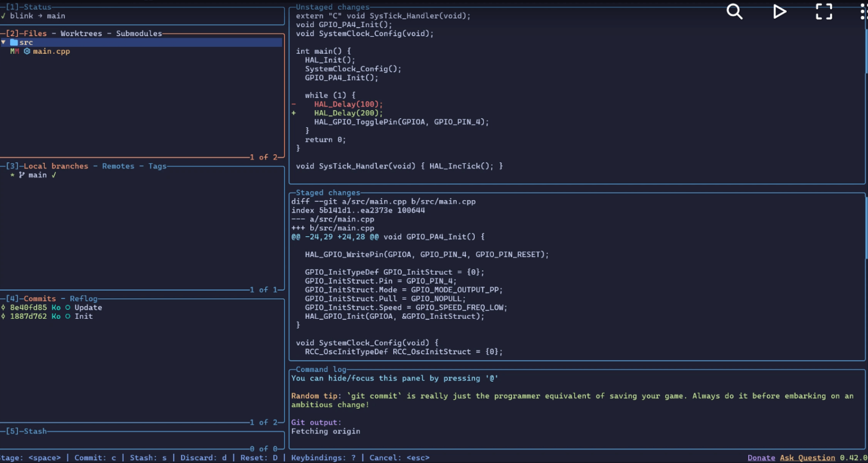
Task: Toggle staging via the MM flags on main.cpp
Action: click(x=14, y=51)
